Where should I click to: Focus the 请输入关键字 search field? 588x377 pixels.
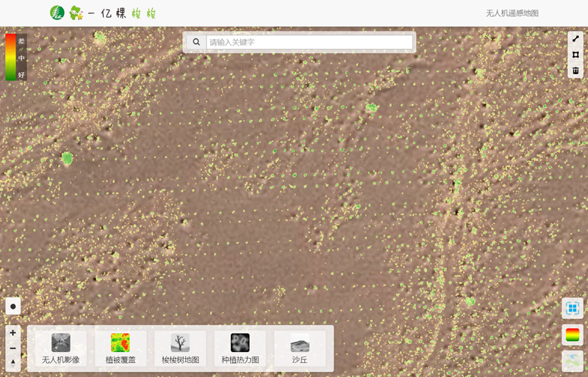309,42
